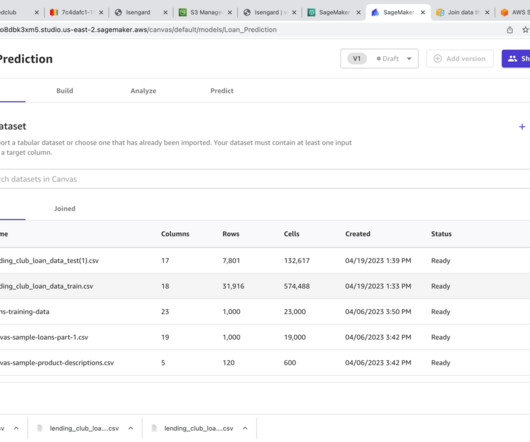Sort by the Created header

point(358,234)
